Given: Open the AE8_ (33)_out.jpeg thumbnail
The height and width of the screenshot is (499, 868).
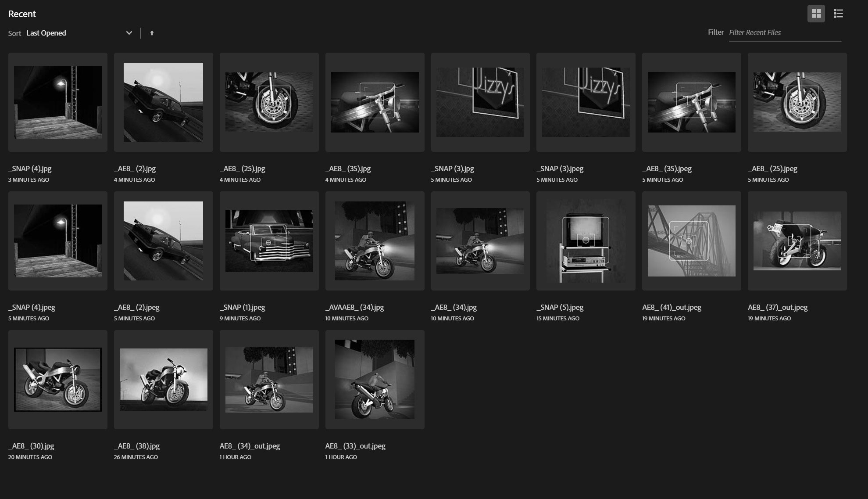Looking at the screenshot, I should coord(375,380).
